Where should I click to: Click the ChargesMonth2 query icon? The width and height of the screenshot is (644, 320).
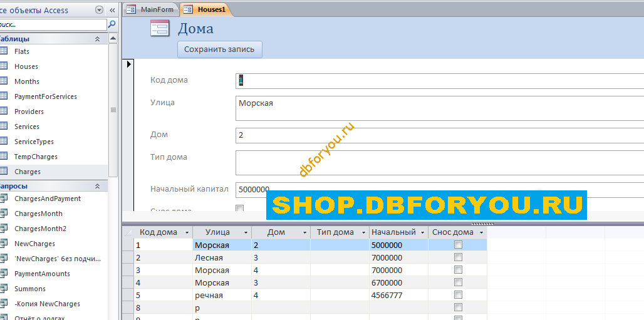[4, 229]
